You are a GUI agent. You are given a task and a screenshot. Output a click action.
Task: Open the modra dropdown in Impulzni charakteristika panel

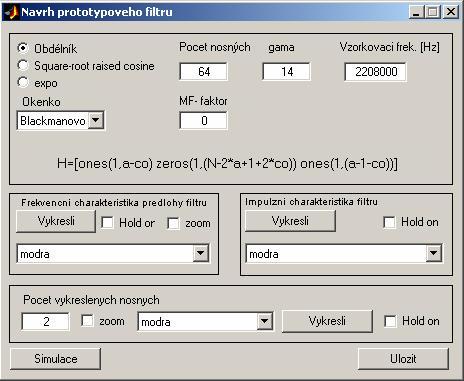(344, 254)
